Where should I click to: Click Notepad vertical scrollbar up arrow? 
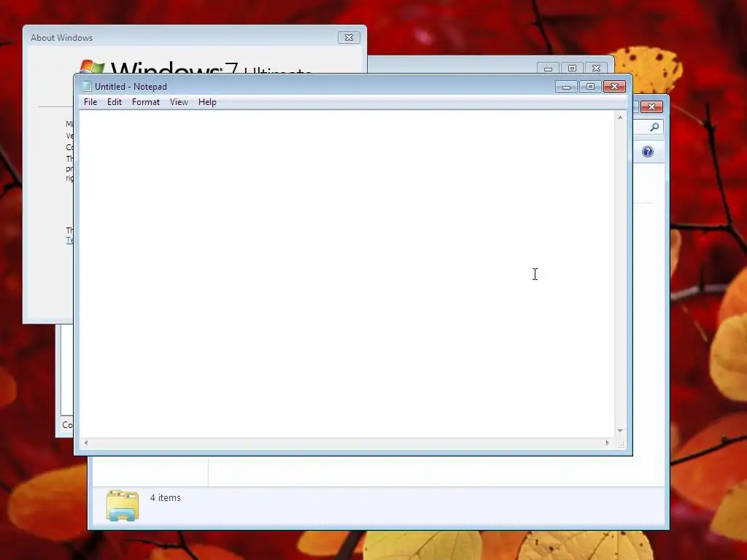pyautogui.click(x=620, y=117)
